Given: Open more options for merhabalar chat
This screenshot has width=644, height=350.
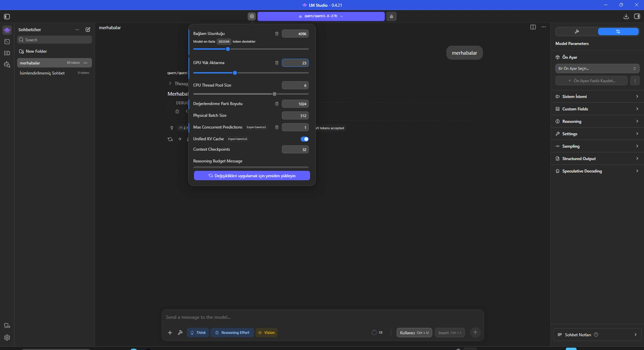Looking at the screenshot, I should click(x=86, y=63).
